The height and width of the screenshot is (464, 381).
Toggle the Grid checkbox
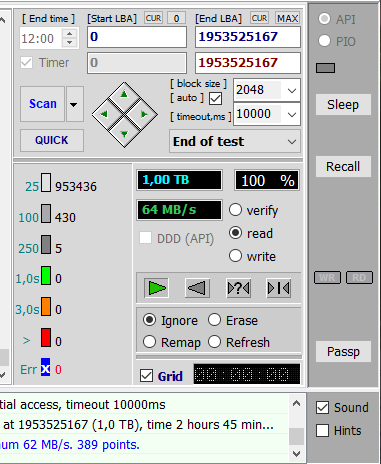[x=147, y=376]
